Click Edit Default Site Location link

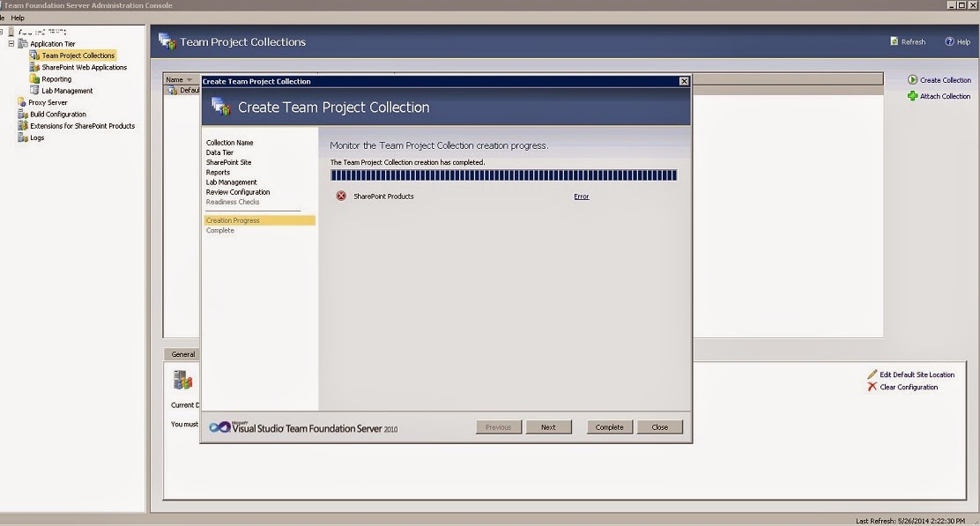click(x=917, y=374)
